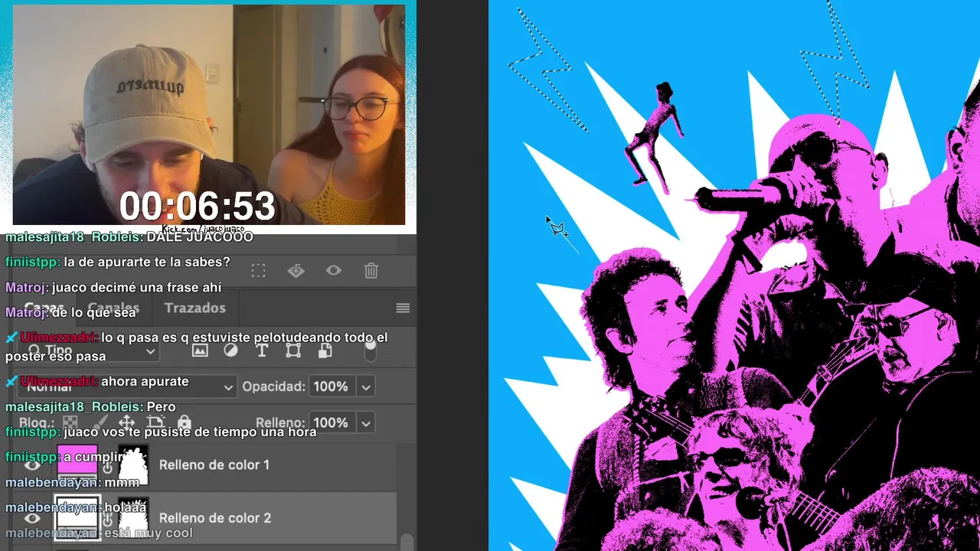Open the Opacidad slider dropdown arrow
980x551 pixels.
(366, 387)
